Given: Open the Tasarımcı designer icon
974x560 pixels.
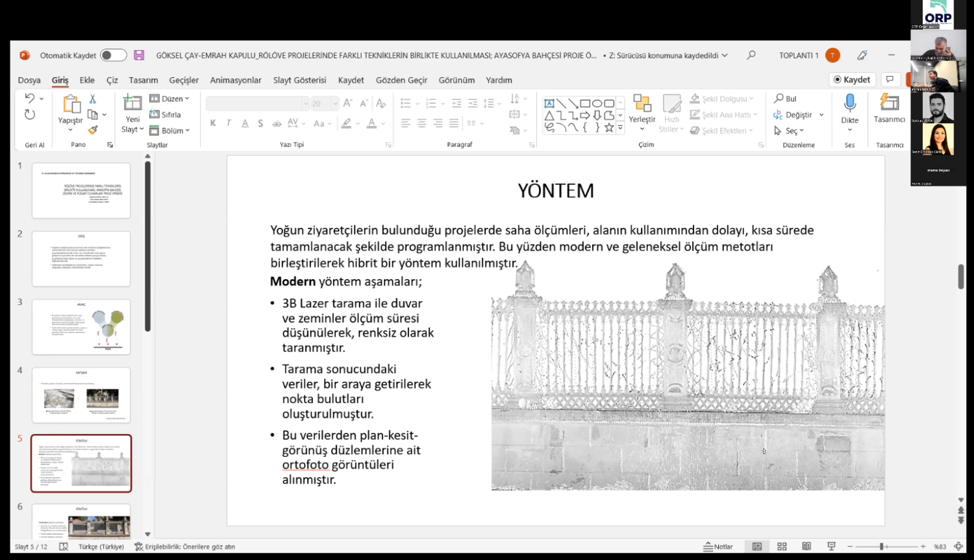Looking at the screenshot, I should coord(889,103).
